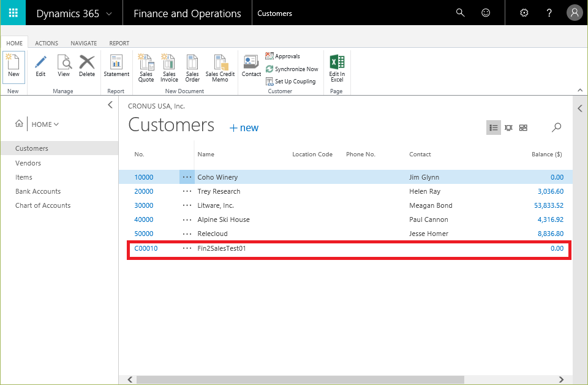This screenshot has width=588, height=385.
Task: Click the Edit pencil icon
Action: click(x=40, y=66)
